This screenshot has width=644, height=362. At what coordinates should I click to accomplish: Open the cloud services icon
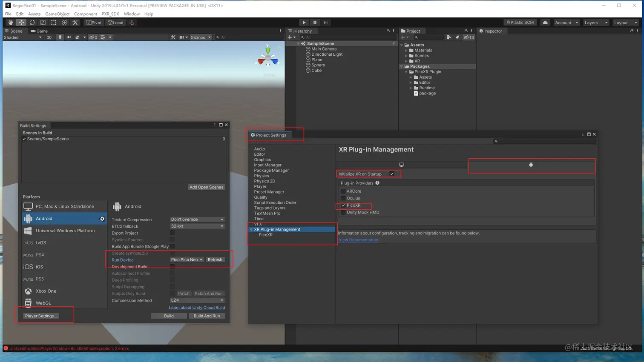point(545,23)
